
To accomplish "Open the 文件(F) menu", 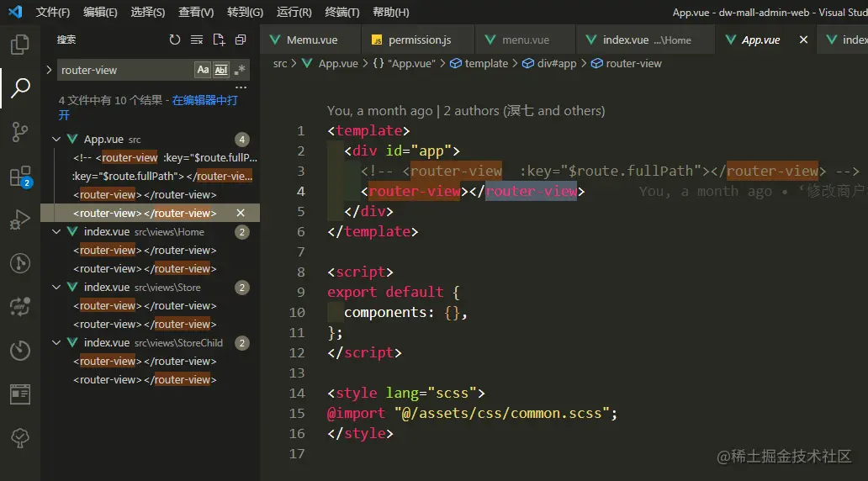I will 53,12.
